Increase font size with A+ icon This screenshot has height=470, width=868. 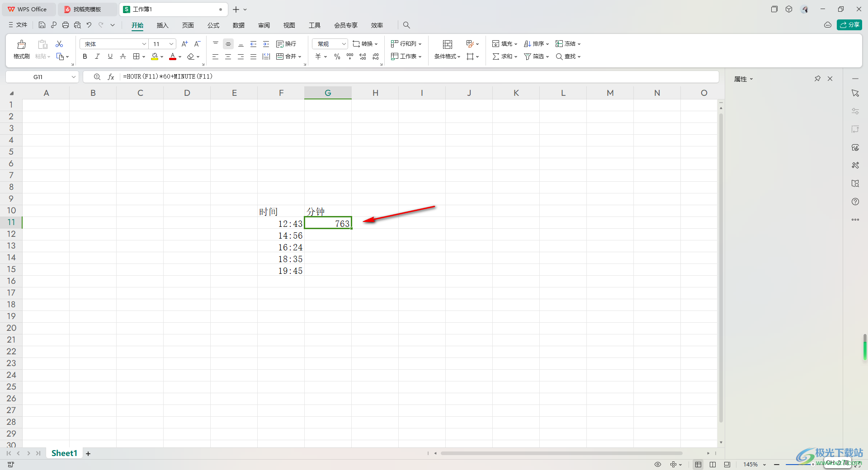point(184,44)
